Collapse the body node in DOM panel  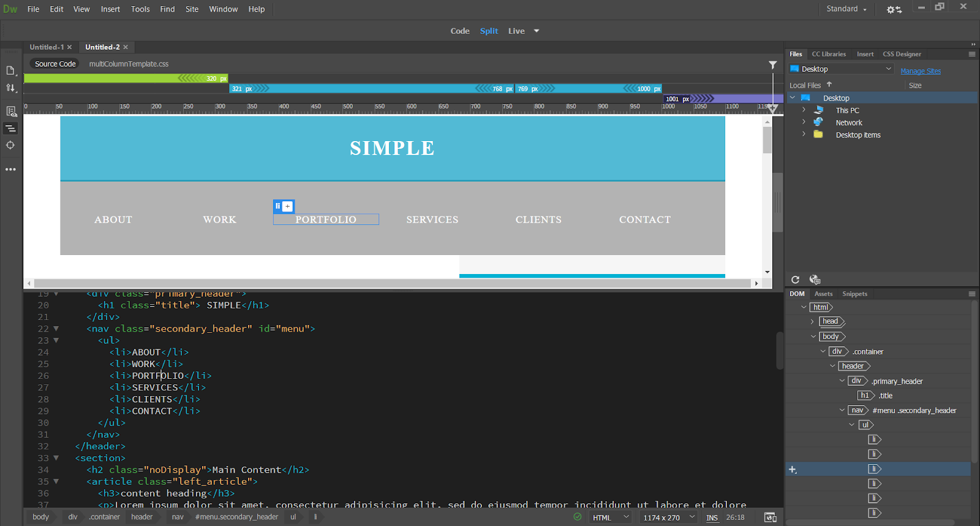813,336
